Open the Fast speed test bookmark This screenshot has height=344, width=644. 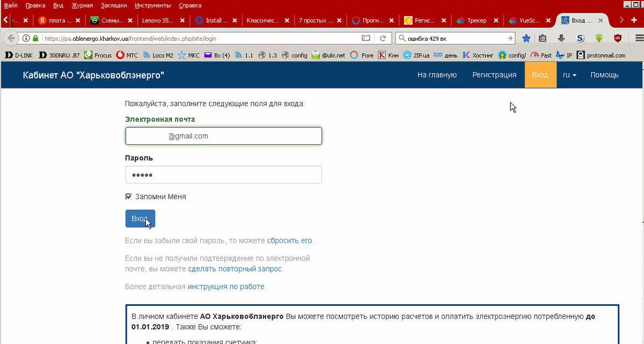[541, 55]
